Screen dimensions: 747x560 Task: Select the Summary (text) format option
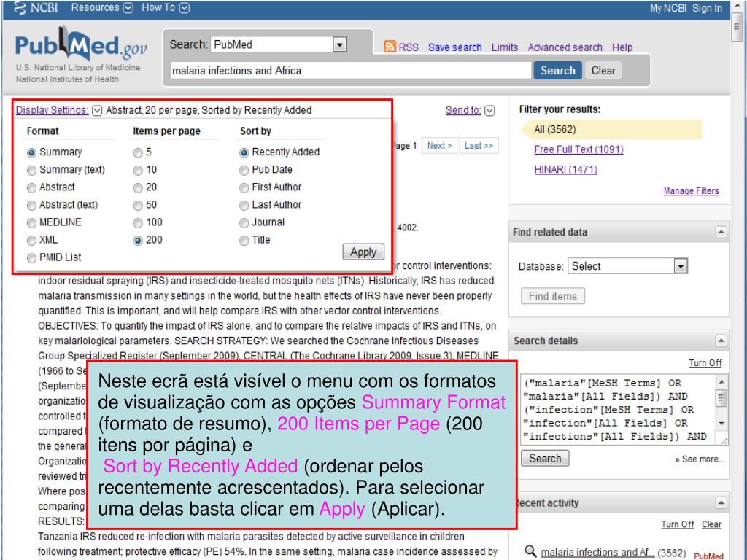point(31,171)
